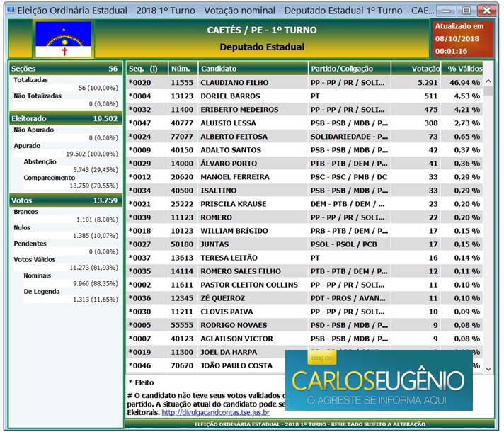This screenshot has height=432, width=504.
Task: Click the Seções 56 panel header
Action: (x=66, y=69)
